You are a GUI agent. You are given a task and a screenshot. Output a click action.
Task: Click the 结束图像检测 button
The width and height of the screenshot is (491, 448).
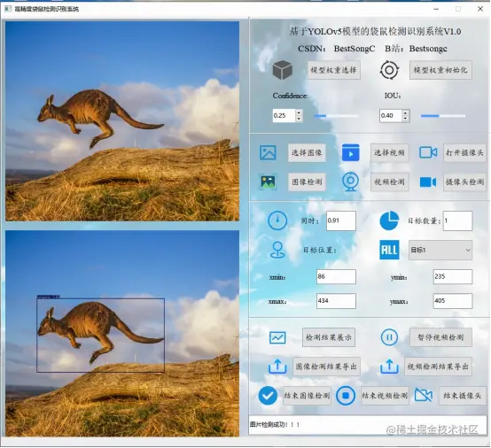click(307, 396)
